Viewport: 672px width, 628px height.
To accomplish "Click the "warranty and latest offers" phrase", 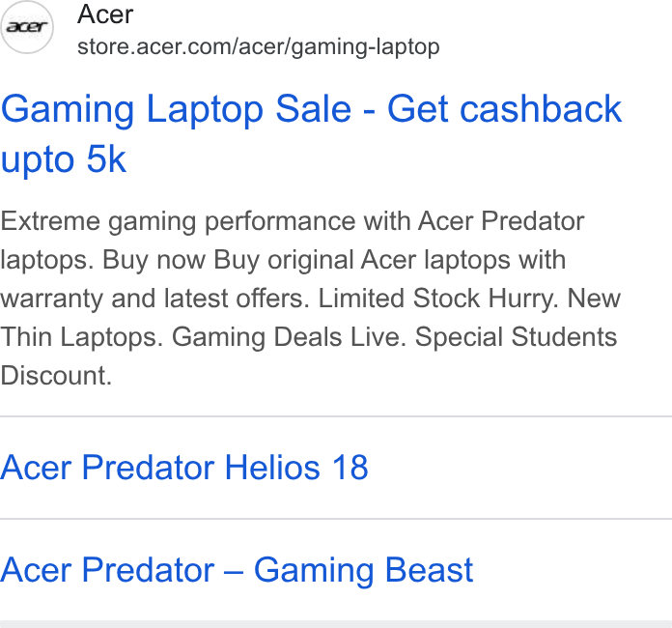I will coord(152,299).
